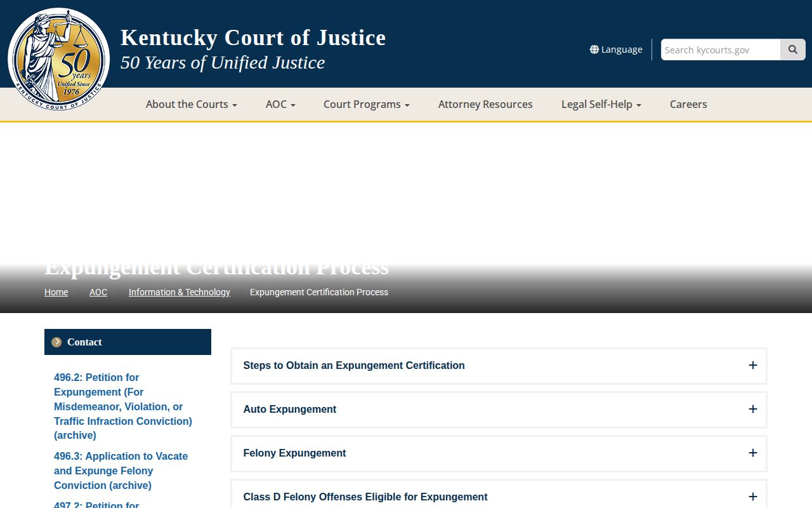Expand Steps to Obtain an Expungement Certification plus icon
The image size is (812, 508).
(753, 365)
